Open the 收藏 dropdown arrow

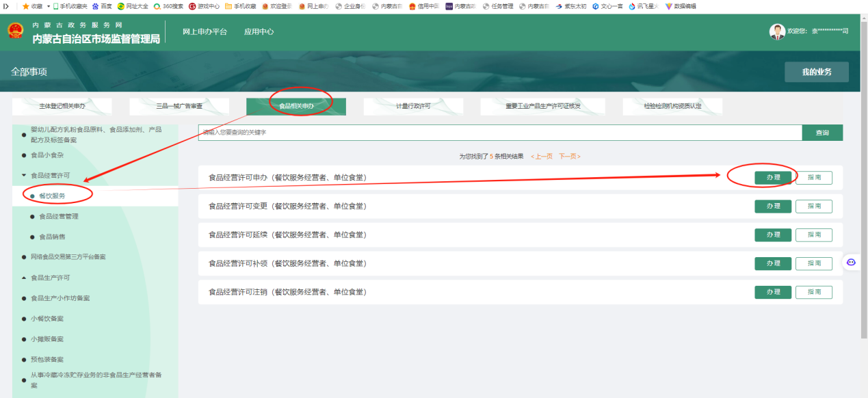(x=49, y=6)
